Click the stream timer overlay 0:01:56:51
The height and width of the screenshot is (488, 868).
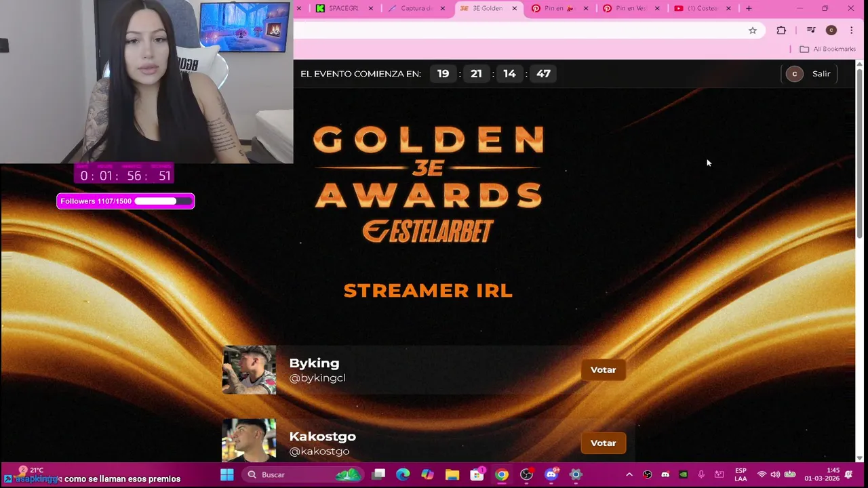[x=123, y=174]
